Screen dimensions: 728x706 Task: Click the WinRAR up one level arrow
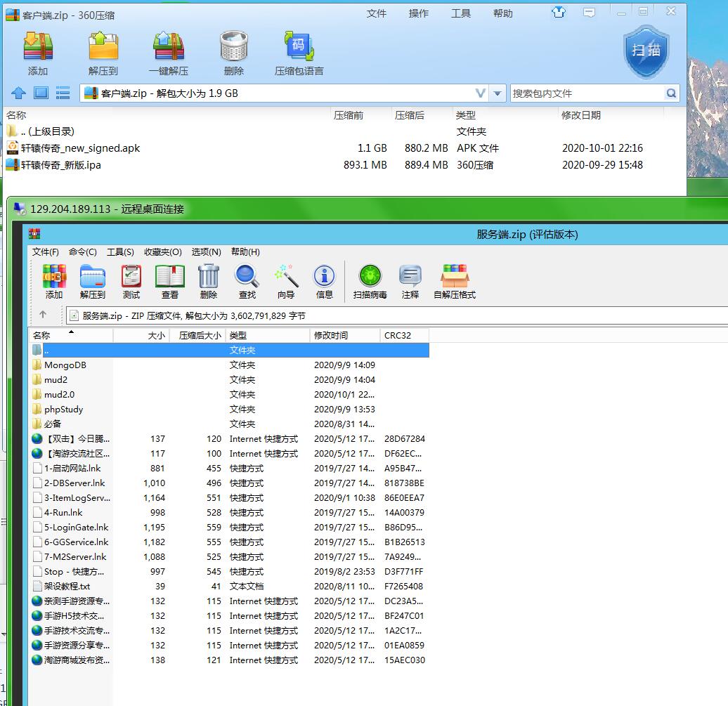click(x=43, y=315)
